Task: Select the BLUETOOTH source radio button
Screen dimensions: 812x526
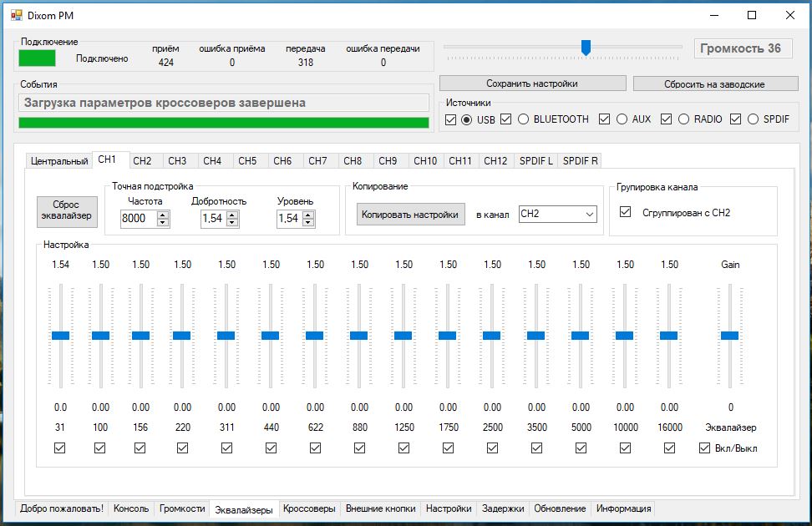Action: [524, 119]
